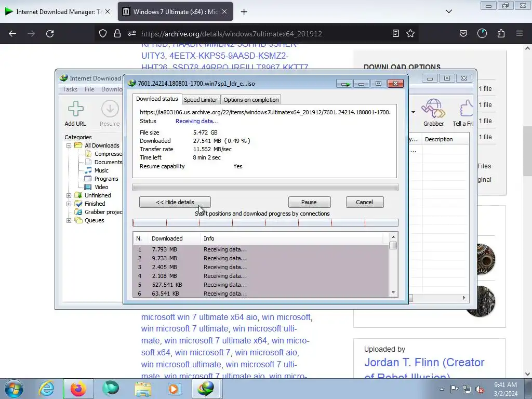Open a new browser tab
The image size is (532, 399).
click(244, 12)
